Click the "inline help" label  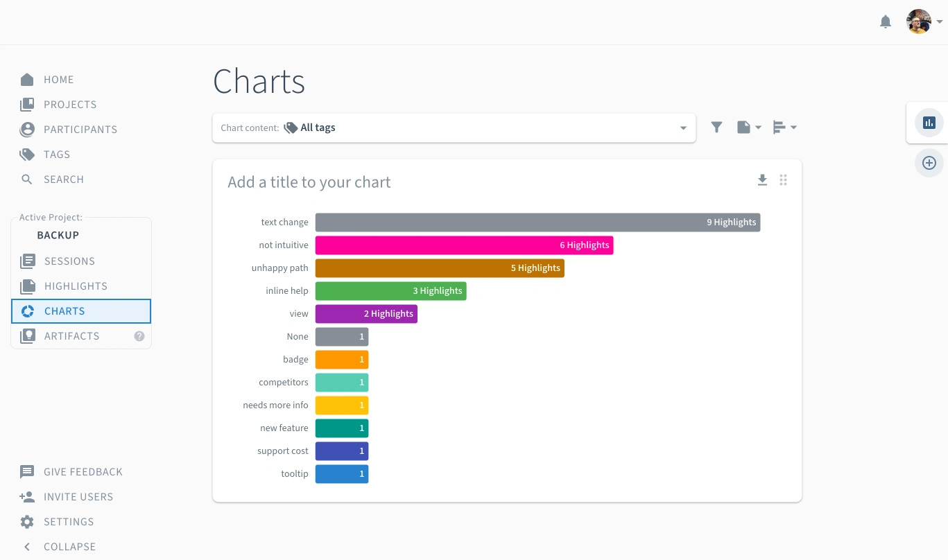pyautogui.click(x=287, y=291)
